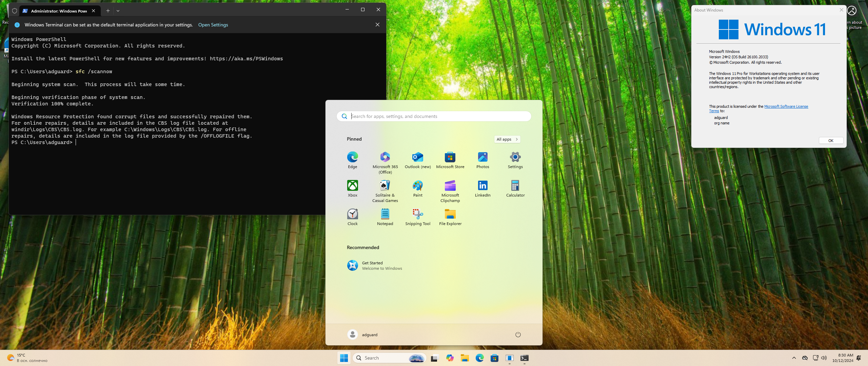868x366 pixels.
Task: Open Settings from pinned apps
Action: 515,160
